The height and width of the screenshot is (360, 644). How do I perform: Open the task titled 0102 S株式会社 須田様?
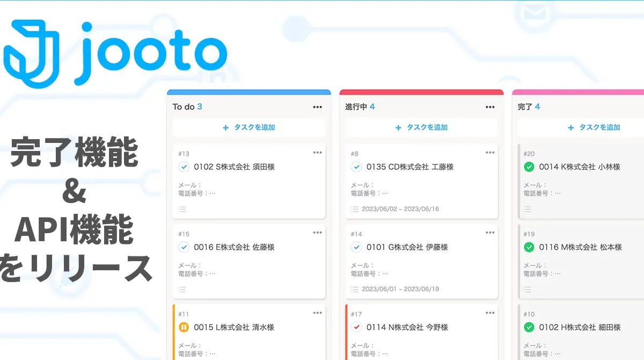point(234,167)
